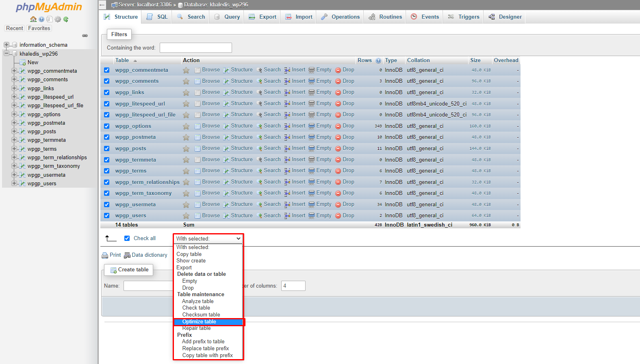Click the link-with-main-panel chain icon
640x364 pixels.
(x=85, y=36)
